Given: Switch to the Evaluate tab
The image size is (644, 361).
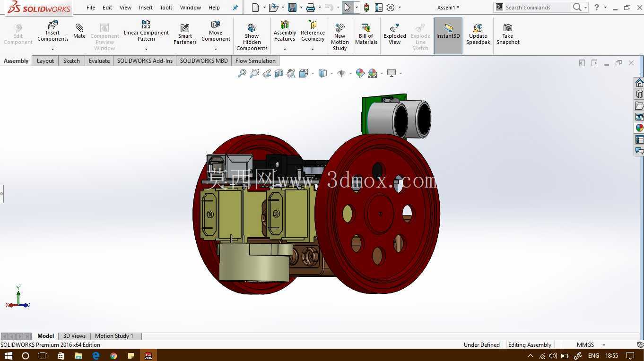Looking at the screenshot, I should [99, 61].
